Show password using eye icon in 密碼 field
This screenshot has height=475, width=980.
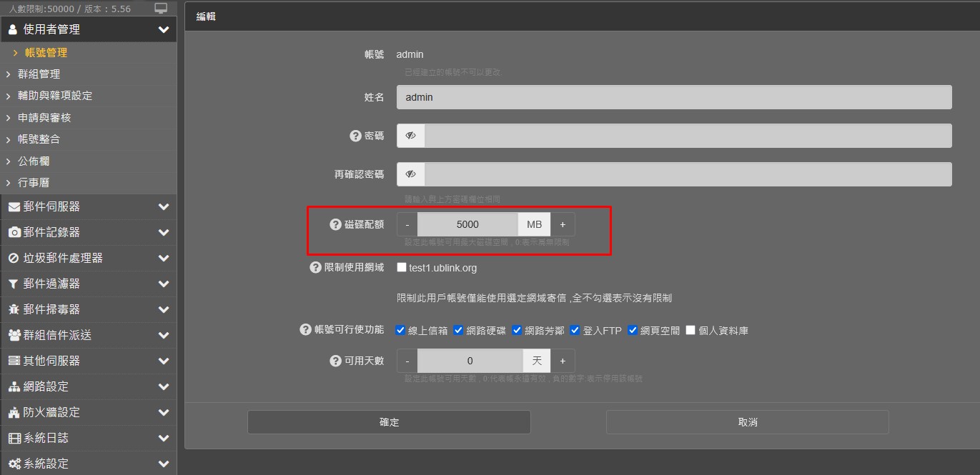coord(410,136)
